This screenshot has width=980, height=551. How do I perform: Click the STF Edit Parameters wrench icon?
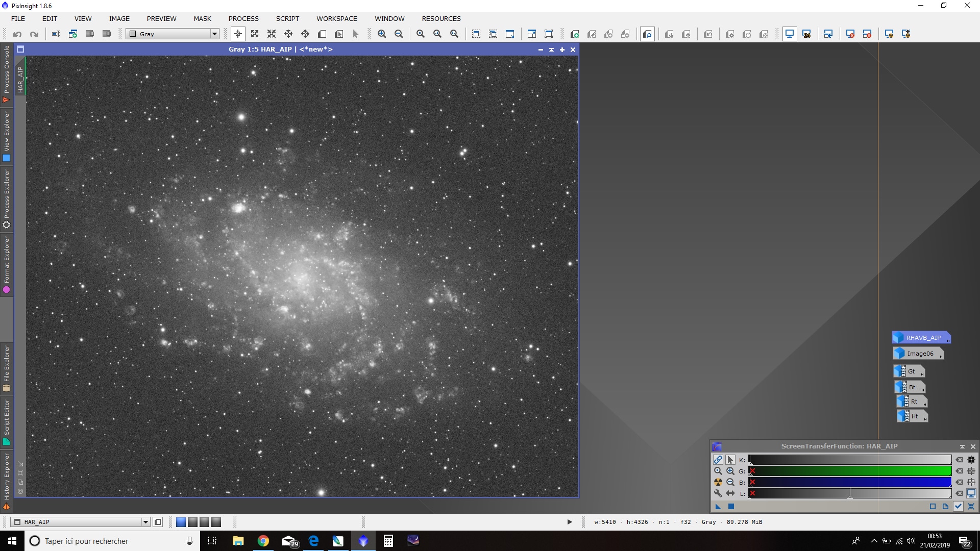718,493
